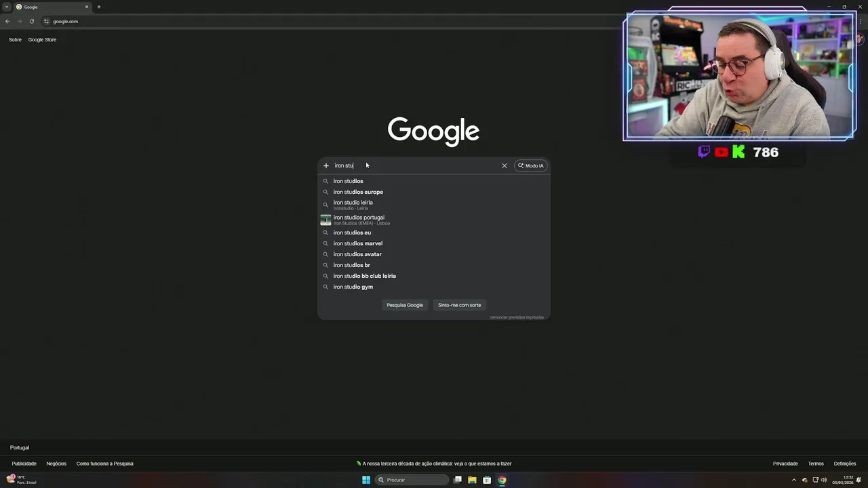Click the stream viewer count 786
Image resolution: width=868 pixels, height=488 pixels.
tap(766, 152)
